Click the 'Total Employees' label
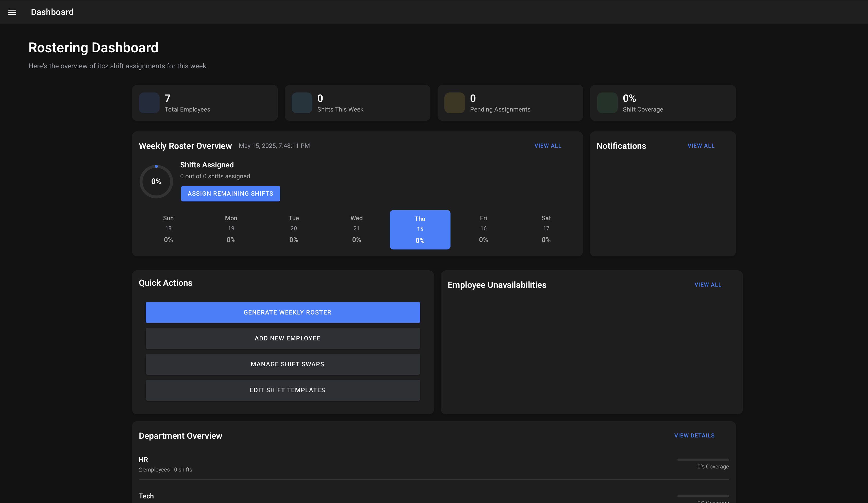Viewport: 868px width, 503px height. [x=187, y=109]
